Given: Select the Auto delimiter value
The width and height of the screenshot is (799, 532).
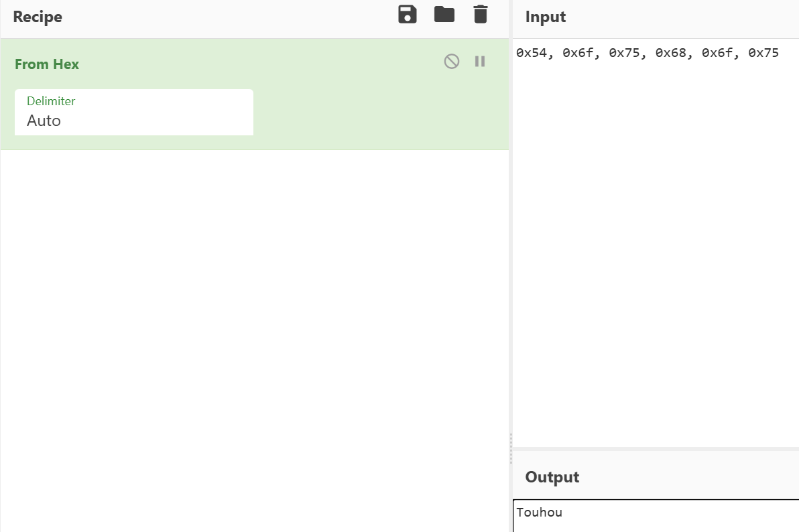Looking at the screenshot, I should 44,121.
